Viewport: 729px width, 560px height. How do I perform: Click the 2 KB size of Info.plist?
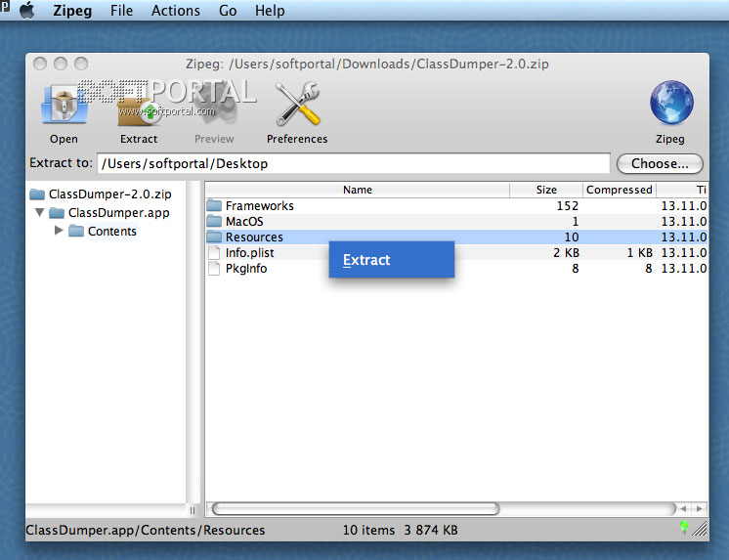pyautogui.click(x=566, y=253)
